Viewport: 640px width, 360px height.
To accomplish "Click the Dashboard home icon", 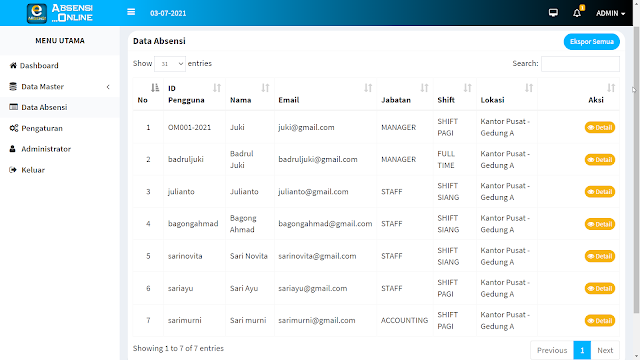I will coord(13,65).
